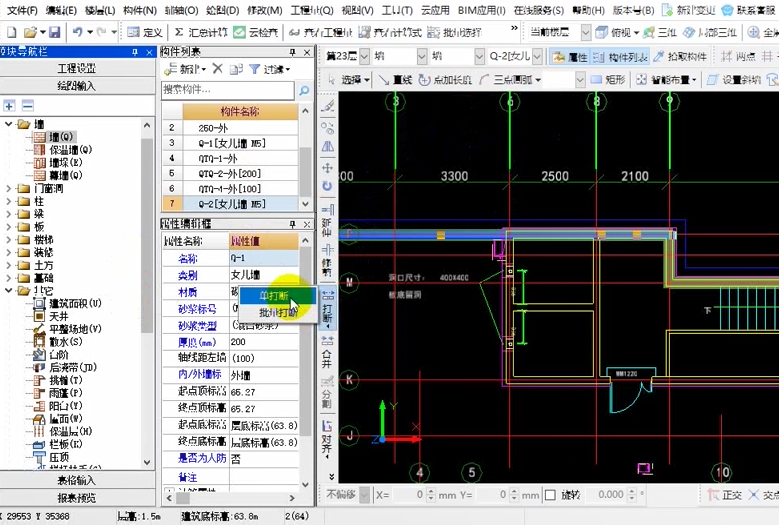
Task: Expand the 门窗洞 folder in tree
Action: pos(9,188)
